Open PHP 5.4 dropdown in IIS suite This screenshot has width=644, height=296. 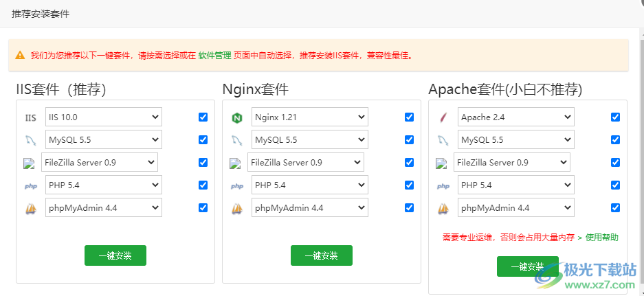tap(104, 185)
